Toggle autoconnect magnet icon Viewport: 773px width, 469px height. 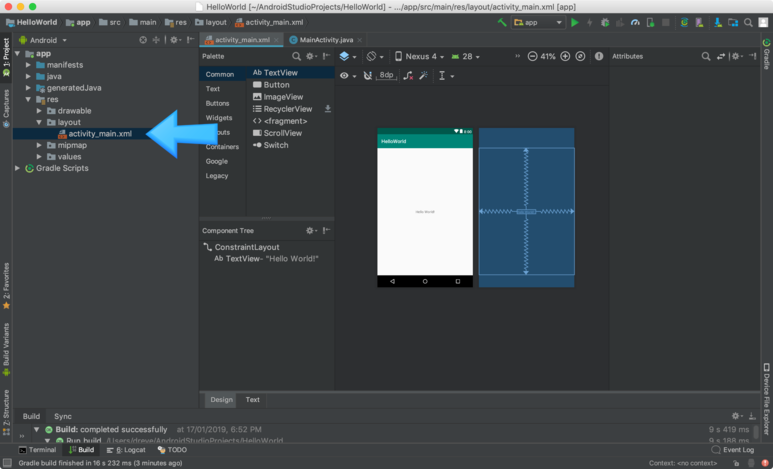pyautogui.click(x=368, y=75)
